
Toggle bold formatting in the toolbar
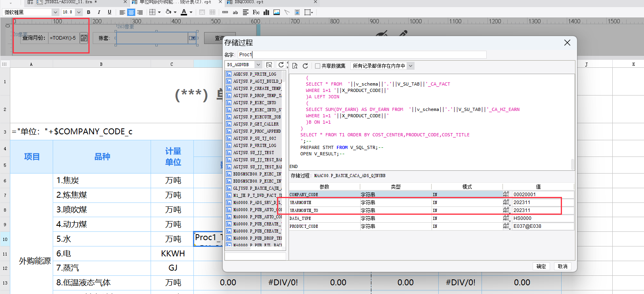tap(88, 12)
